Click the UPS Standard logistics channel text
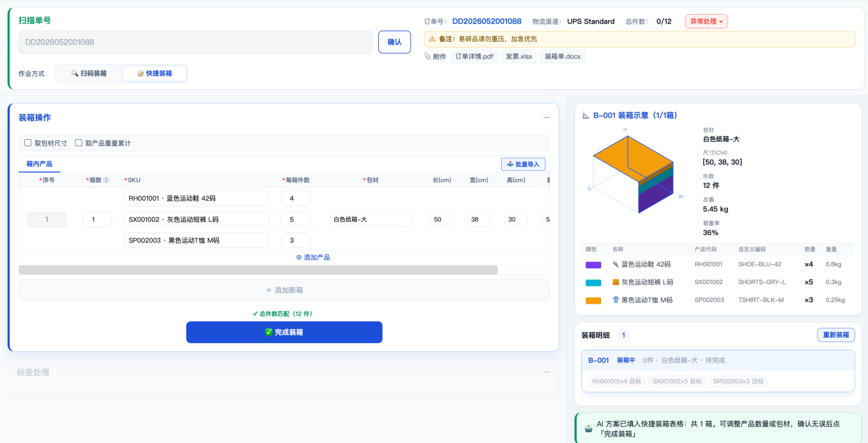 tap(591, 21)
